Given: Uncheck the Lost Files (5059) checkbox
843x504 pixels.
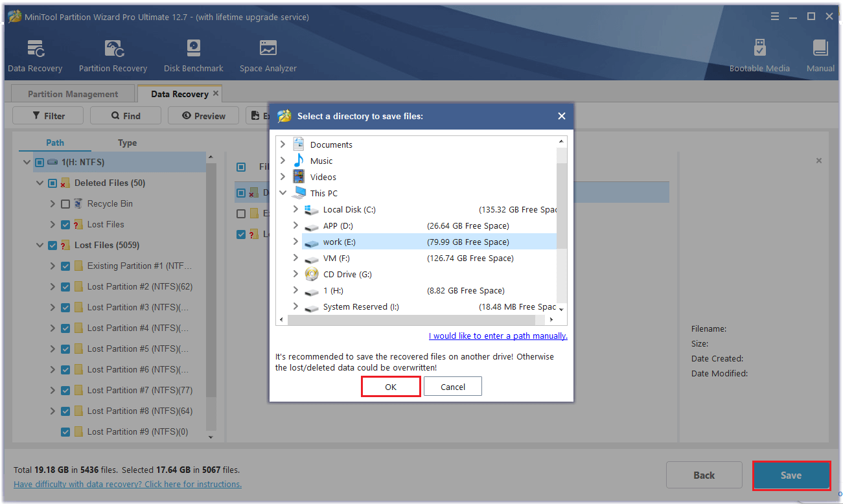Looking at the screenshot, I should point(52,245).
